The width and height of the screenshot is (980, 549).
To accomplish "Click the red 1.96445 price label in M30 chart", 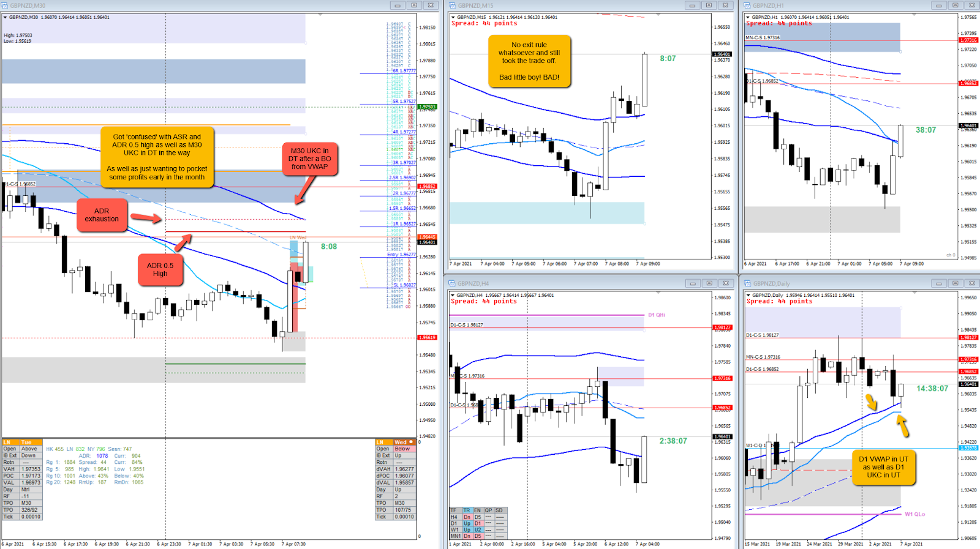I will point(427,237).
